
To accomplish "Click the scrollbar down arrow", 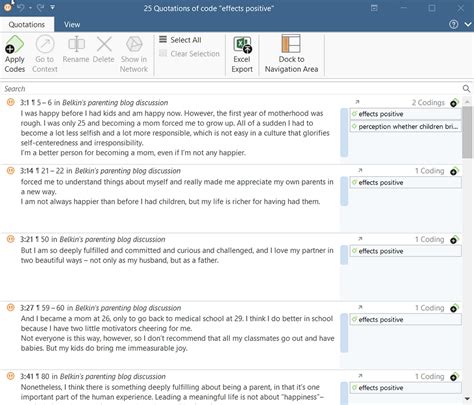I will click(x=467, y=399).
